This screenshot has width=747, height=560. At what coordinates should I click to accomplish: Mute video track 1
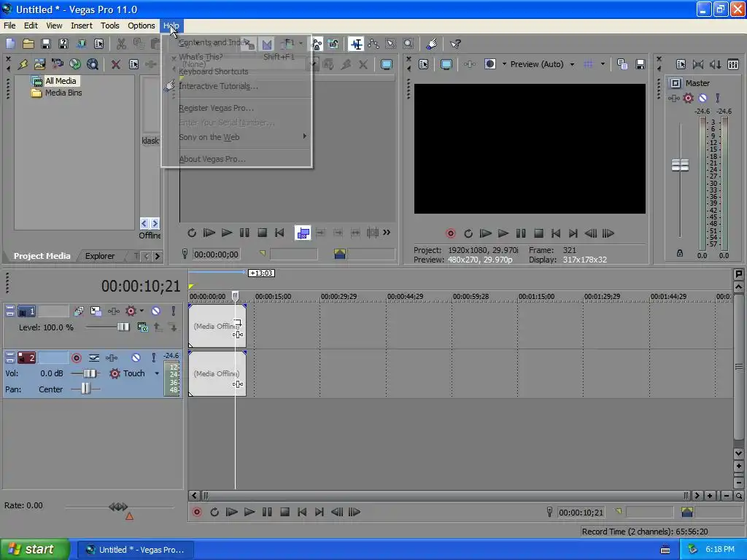156,311
